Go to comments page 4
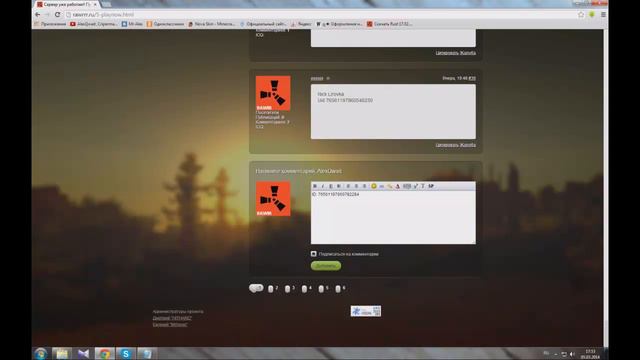The height and width of the screenshot is (360, 640). [x=306, y=289]
